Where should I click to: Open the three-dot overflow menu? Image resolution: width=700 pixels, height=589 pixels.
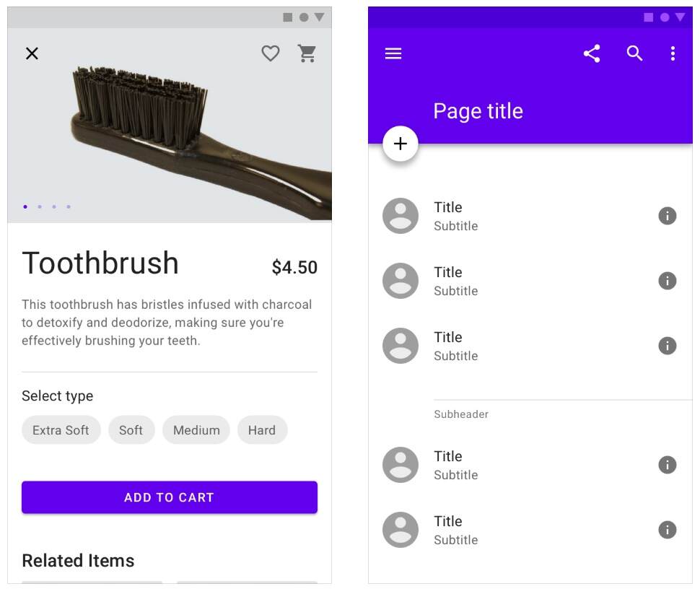(673, 53)
